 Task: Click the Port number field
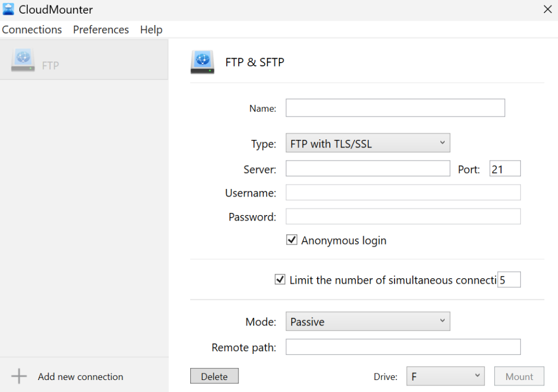point(505,168)
